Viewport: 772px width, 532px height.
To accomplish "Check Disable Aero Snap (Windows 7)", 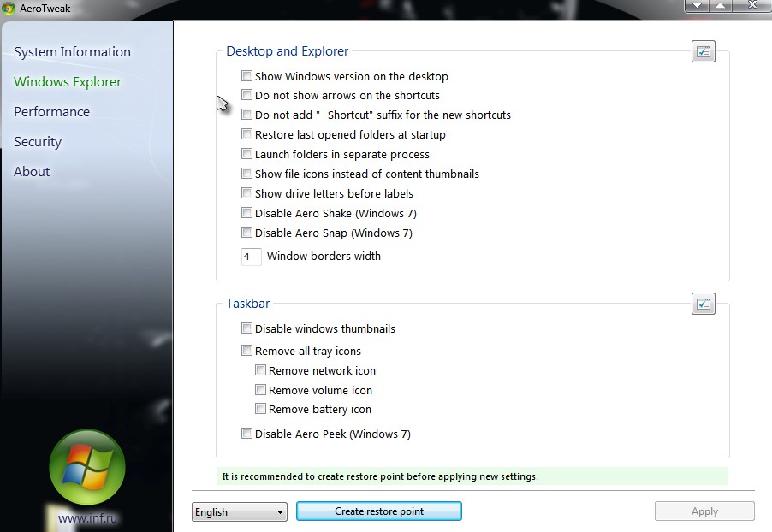I will click(x=246, y=233).
